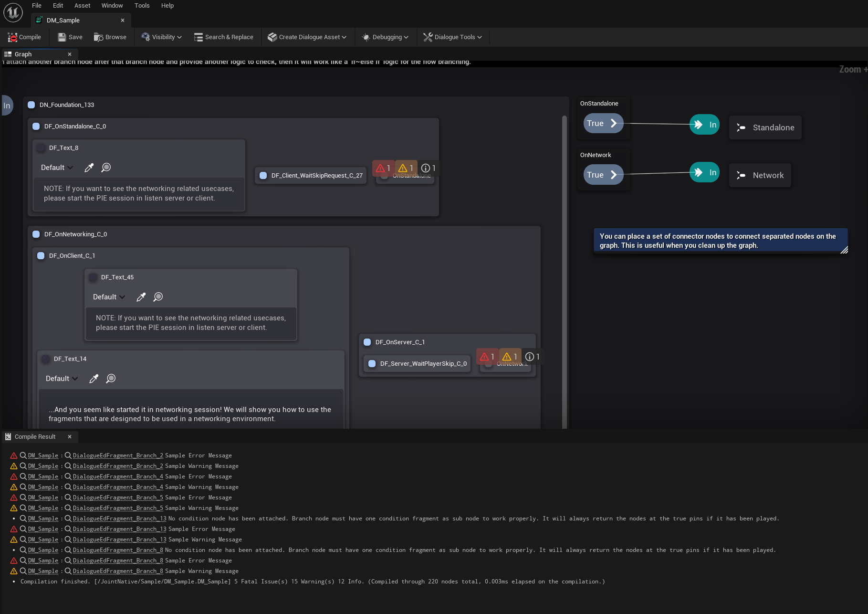Toggle DF_OnStandalone_C_0 node checkbox
This screenshot has height=614, width=868.
pos(36,127)
